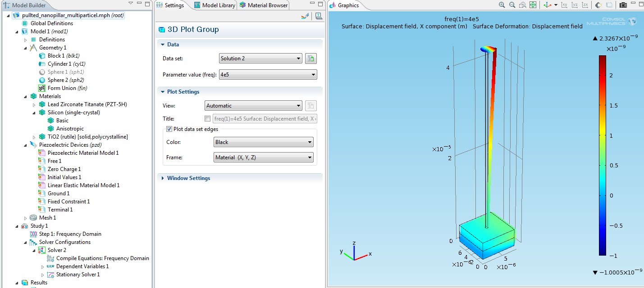Click the Zoom In graphics icon
644x288 pixels.
(x=502, y=5)
